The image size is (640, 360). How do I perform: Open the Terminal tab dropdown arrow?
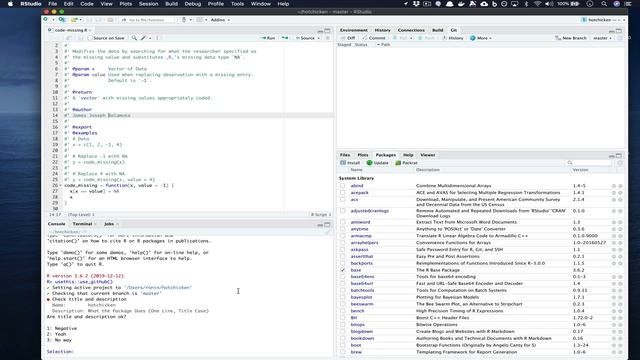[x=95, y=224]
